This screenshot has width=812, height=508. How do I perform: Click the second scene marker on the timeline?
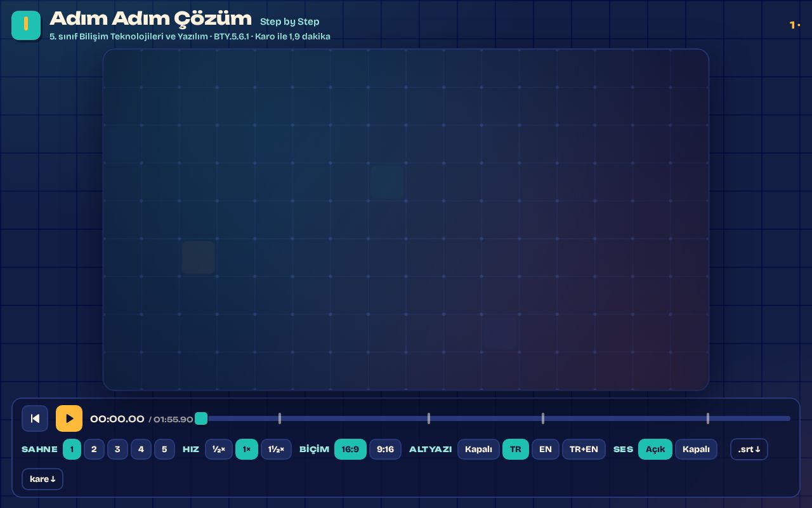click(429, 418)
